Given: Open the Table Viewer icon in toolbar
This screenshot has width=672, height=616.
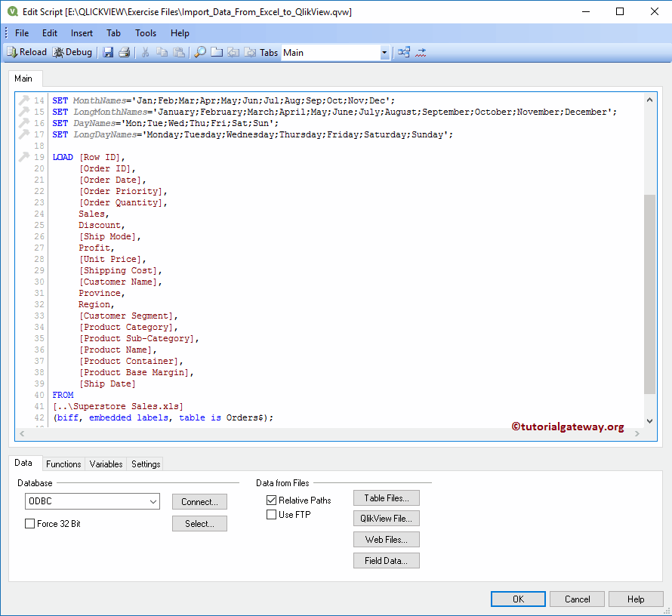Looking at the screenshot, I should [404, 52].
